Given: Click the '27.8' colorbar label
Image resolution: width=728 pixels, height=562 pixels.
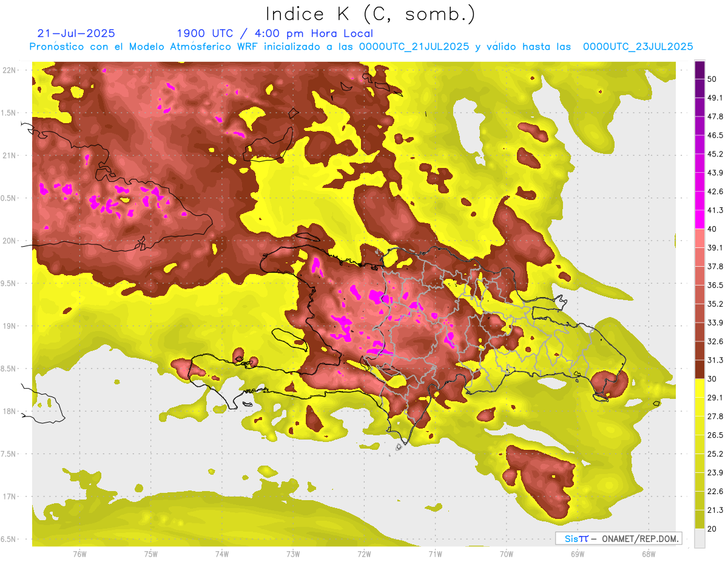Looking at the screenshot, I should pyautogui.click(x=715, y=416).
